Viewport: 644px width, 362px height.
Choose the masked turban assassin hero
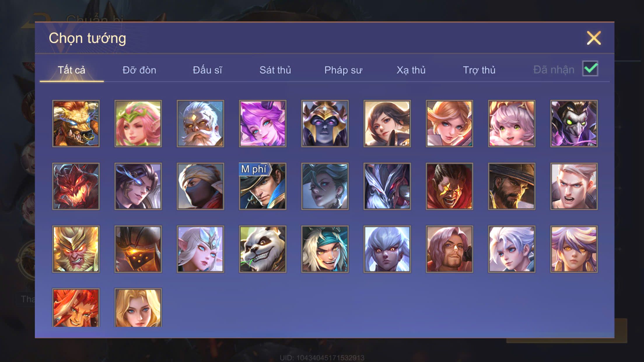(200, 186)
